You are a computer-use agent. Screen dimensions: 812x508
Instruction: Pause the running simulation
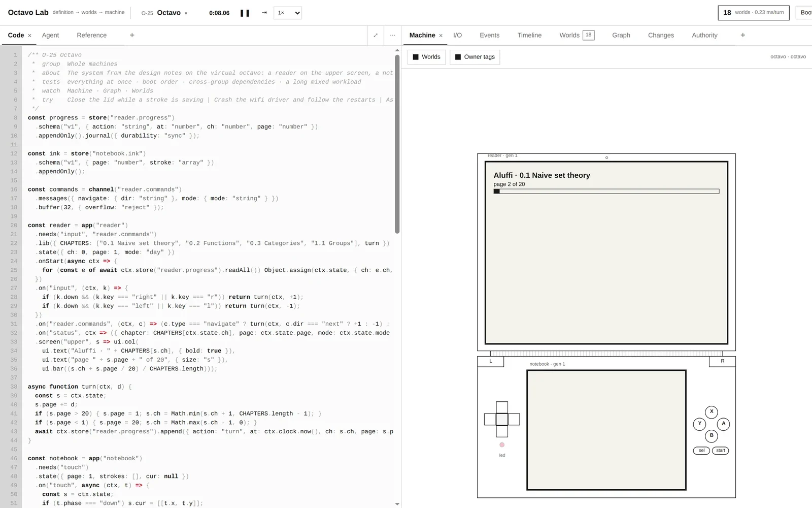point(245,13)
